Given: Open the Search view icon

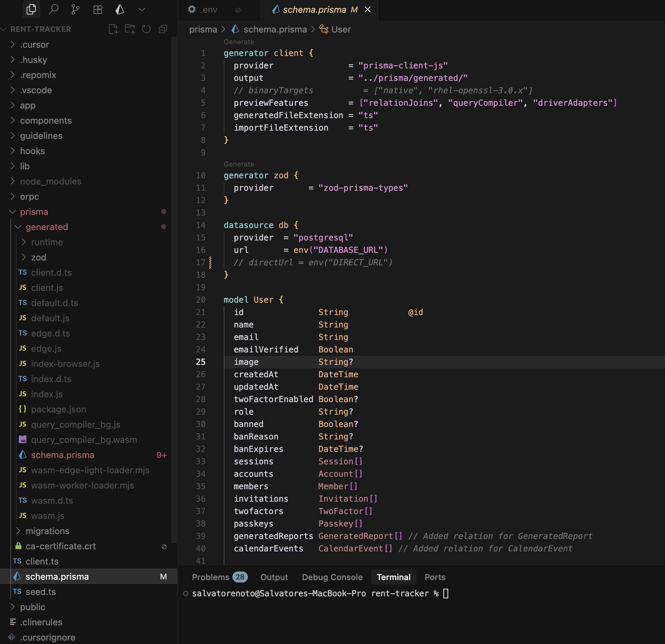Looking at the screenshot, I should pos(54,9).
